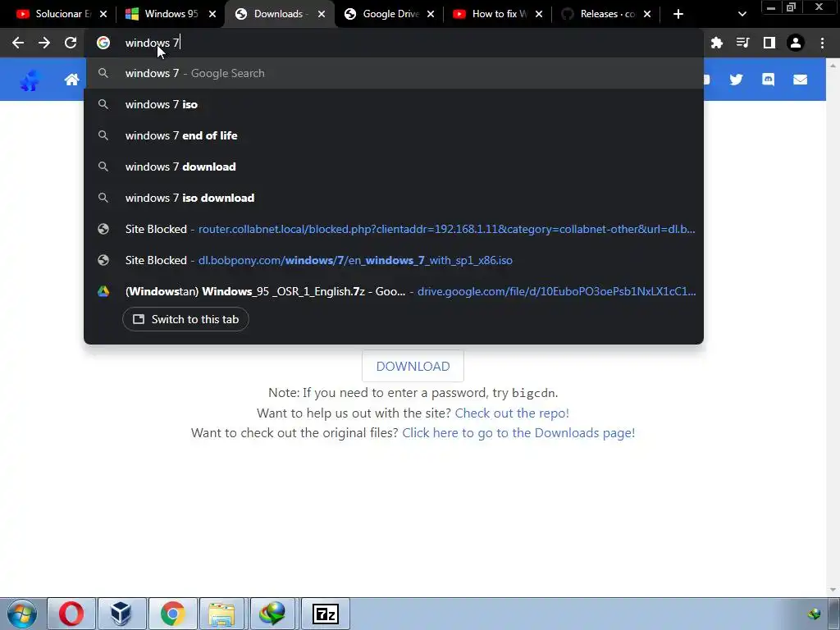
Task: Open 7-Zip from the taskbar
Action: [x=325, y=614]
